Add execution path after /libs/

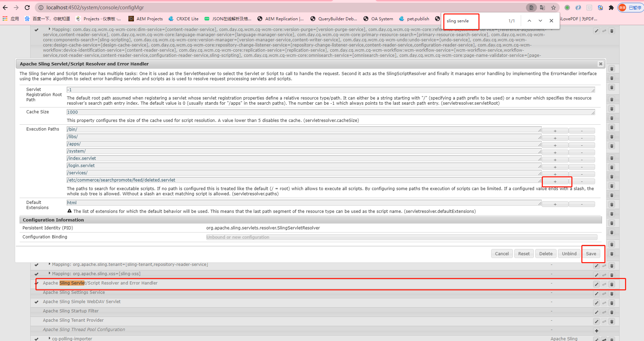(x=555, y=138)
